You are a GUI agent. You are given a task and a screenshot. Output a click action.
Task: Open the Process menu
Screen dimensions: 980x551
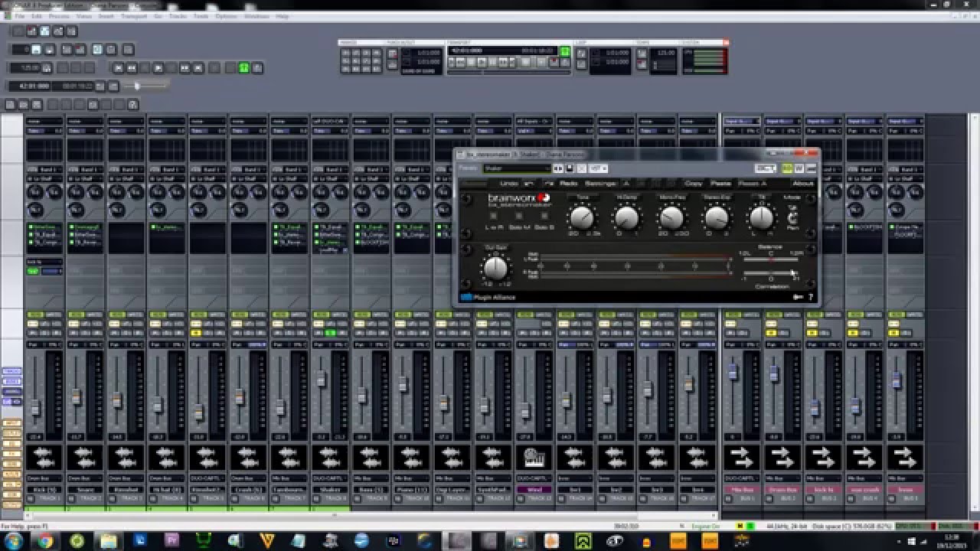[59, 16]
